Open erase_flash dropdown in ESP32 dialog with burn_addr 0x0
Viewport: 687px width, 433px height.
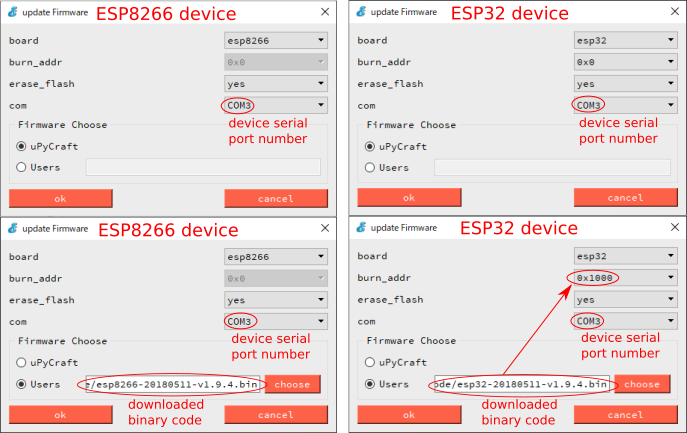[x=626, y=83]
